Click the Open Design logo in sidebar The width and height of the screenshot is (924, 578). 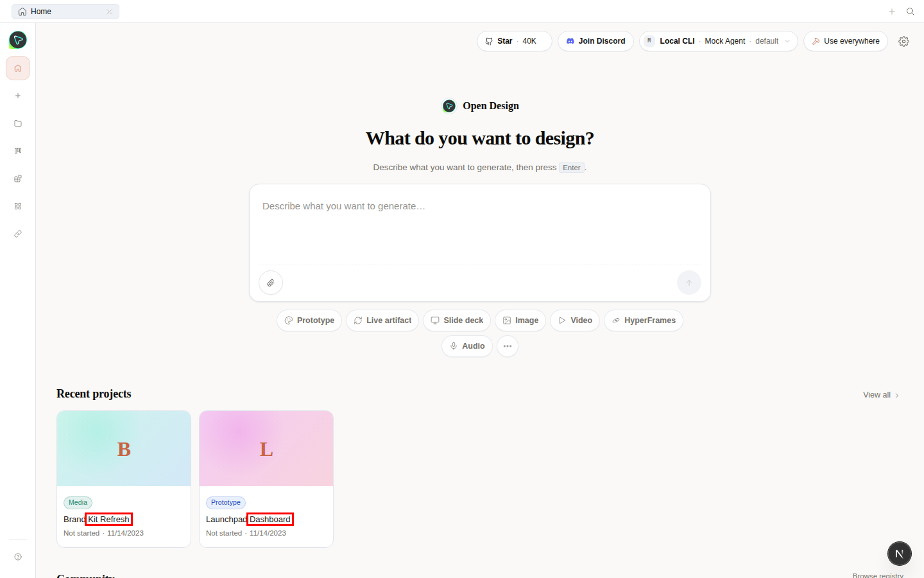pos(18,40)
